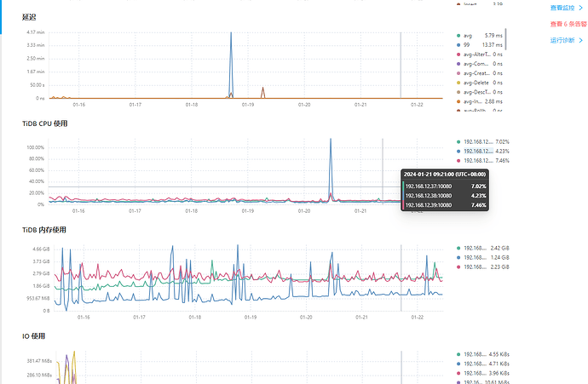
Task: Click the latency legend scrollbar
Action: (x=506, y=38)
